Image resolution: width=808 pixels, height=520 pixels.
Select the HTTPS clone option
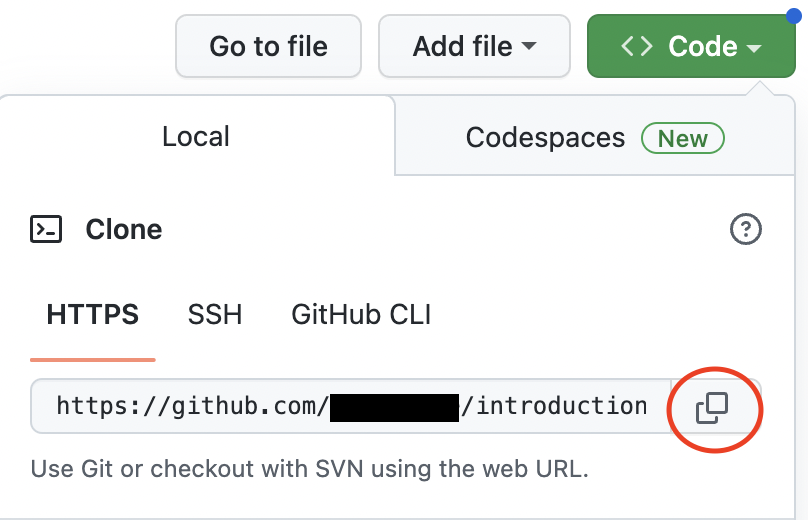click(92, 316)
